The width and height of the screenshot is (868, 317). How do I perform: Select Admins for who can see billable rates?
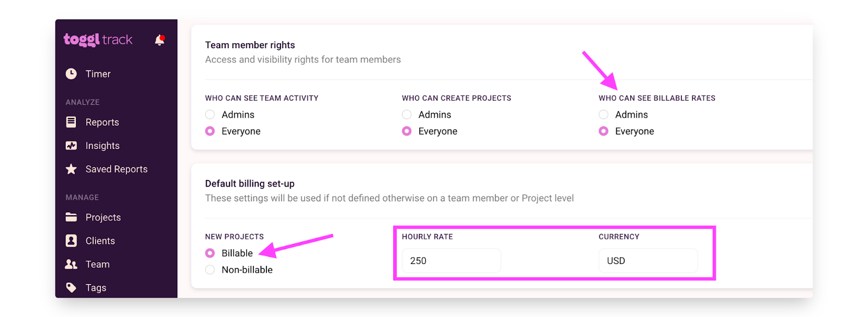(x=603, y=114)
